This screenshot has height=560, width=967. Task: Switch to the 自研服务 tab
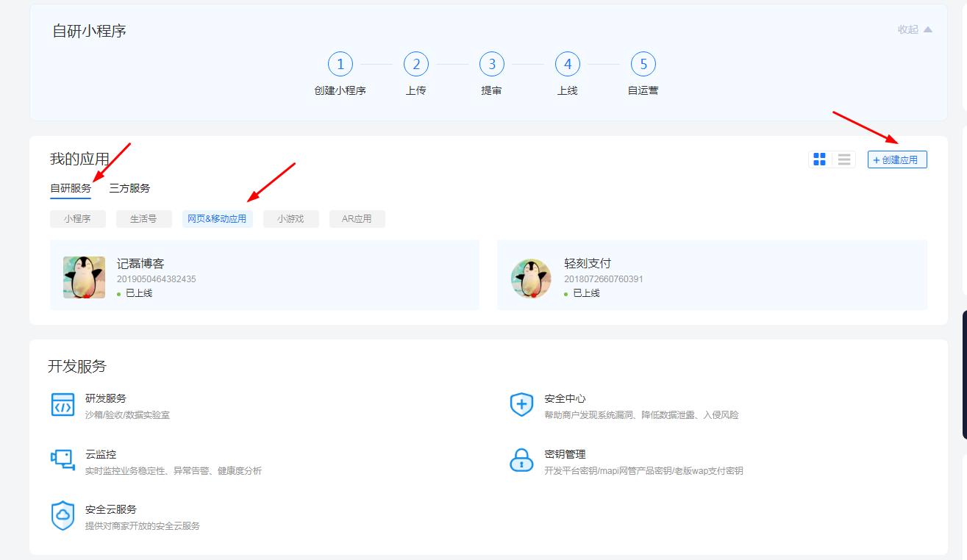(x=69, y=188)
